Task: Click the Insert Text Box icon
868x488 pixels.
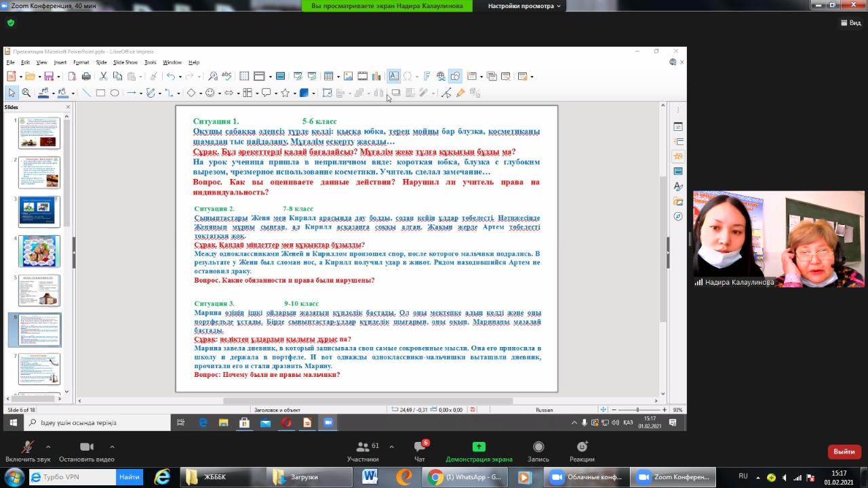Action: [x=393, y=77]
